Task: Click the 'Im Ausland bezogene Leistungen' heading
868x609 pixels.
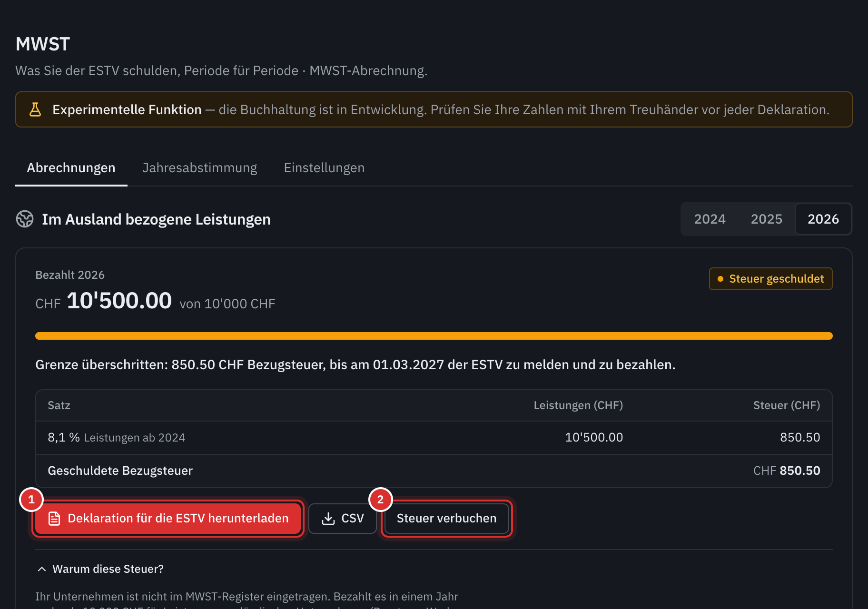Action: coord(156,219)
